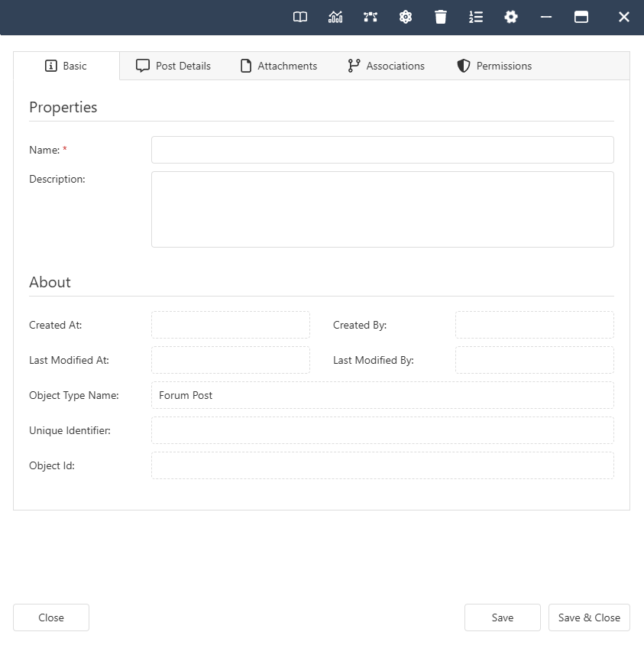The image size is (644, 645).
Task: Maximize the dialog window
Action: tap(581, 17)
